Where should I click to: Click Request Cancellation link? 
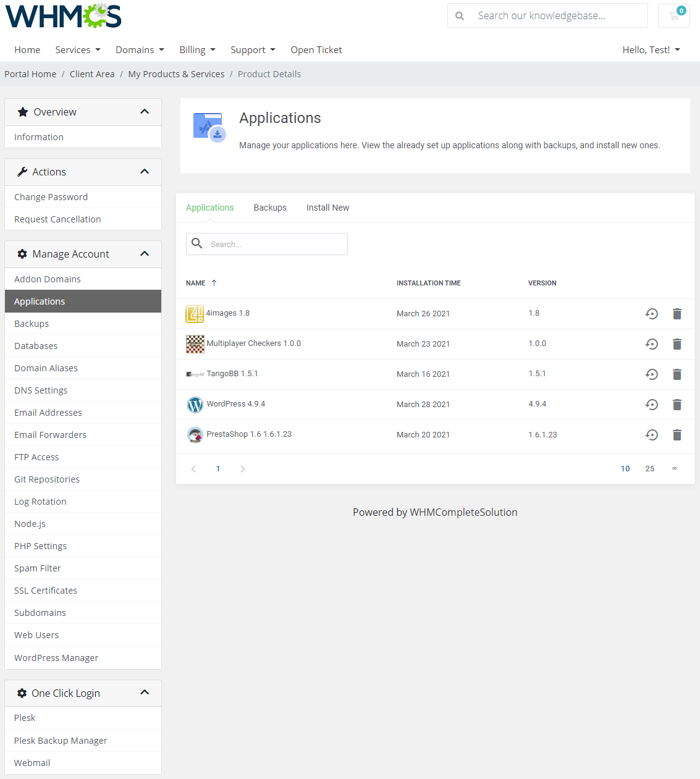tap(83, 219)
